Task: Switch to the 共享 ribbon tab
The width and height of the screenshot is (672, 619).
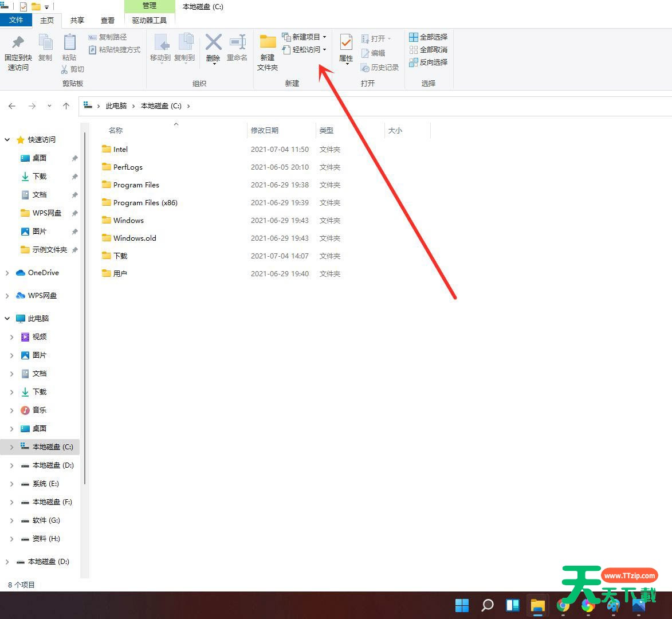Action: [x=77, y=19]
